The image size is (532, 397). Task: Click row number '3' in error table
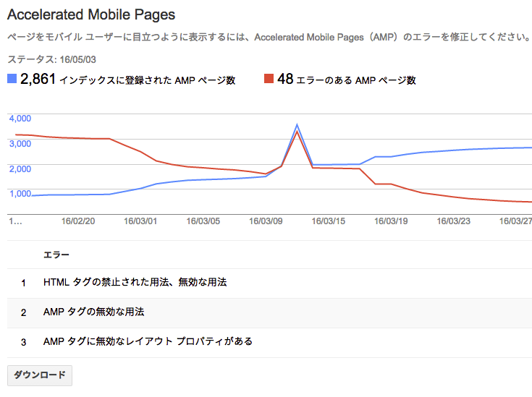(x=23, y=342)
